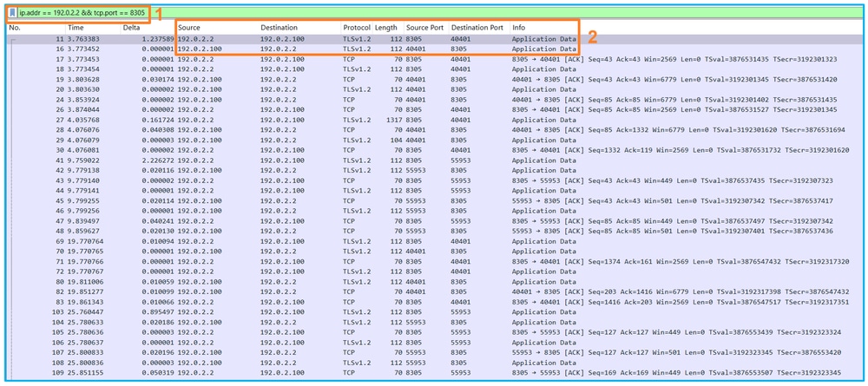Select packet 71 with Seq=1374

coord(435,262)
